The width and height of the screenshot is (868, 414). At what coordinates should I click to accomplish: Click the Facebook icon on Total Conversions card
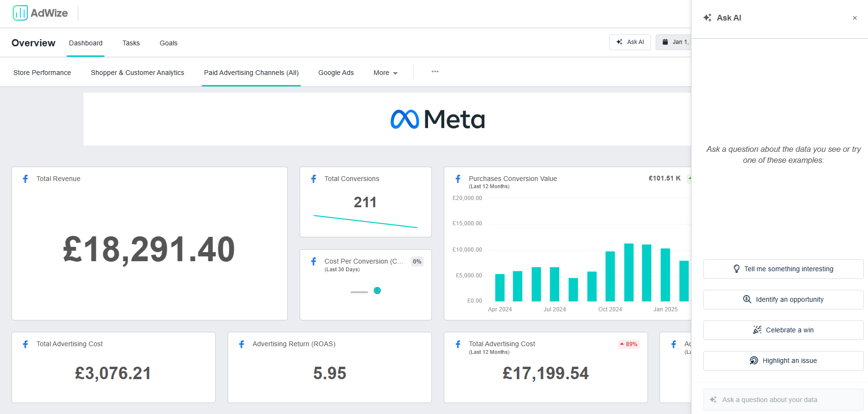click(x=314, y=179)
